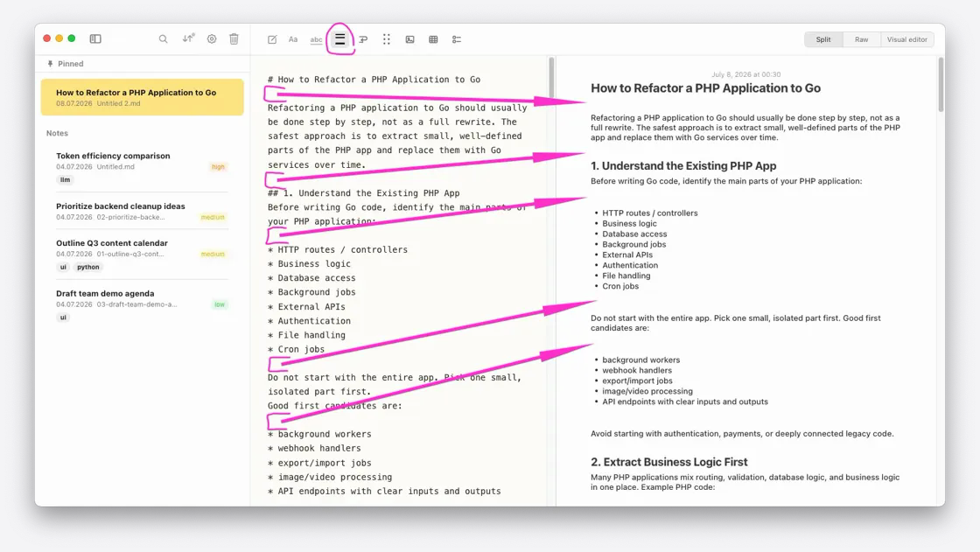Screen dimensions: 980x552
Task: Switch to the Visual editor tab
Action: [906, 39]
